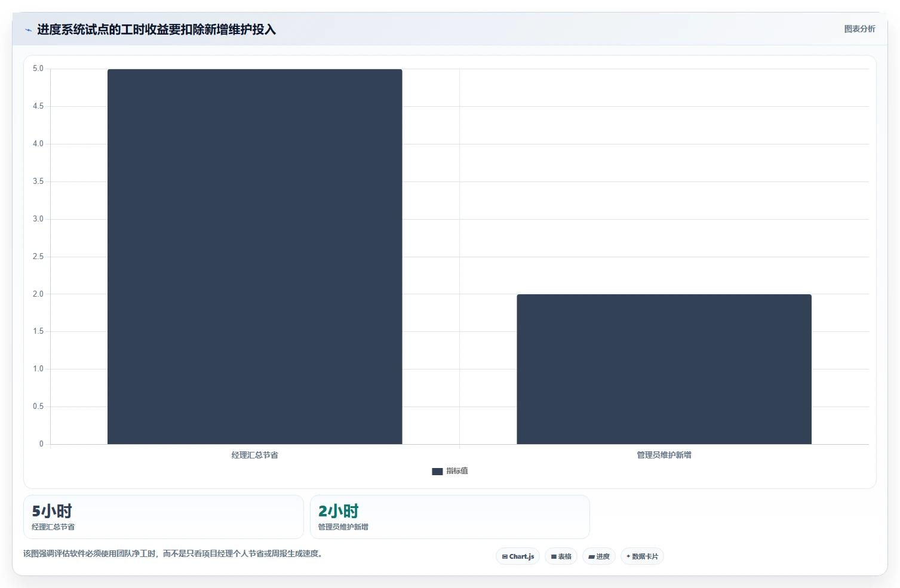900x588 pixels.
Task: Click the 管理员维护新增 bar in the chart
Action: (x=664, y=369)
